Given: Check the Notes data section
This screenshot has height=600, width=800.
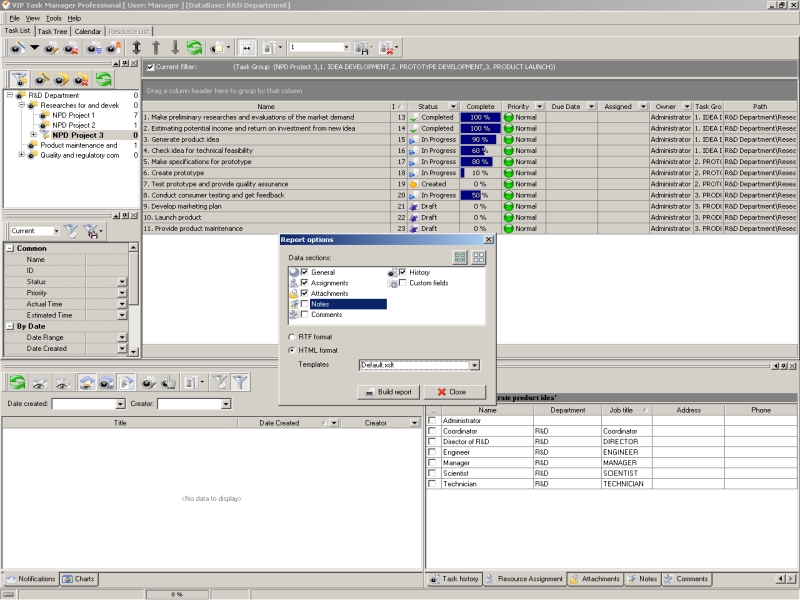Looking at the screenshot, I should click(x=305, y=304).
